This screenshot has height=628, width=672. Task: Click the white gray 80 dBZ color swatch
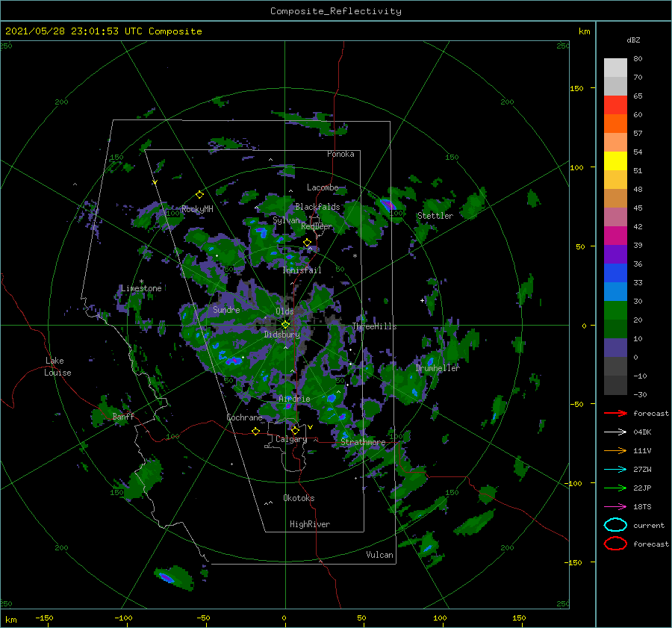tap(615, 67)
